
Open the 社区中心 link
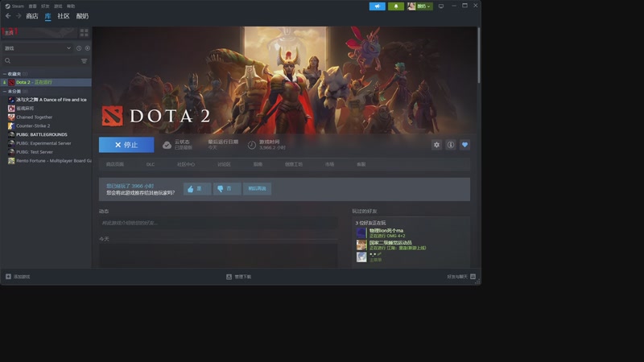pyautogui.click(x=186, y=164)
